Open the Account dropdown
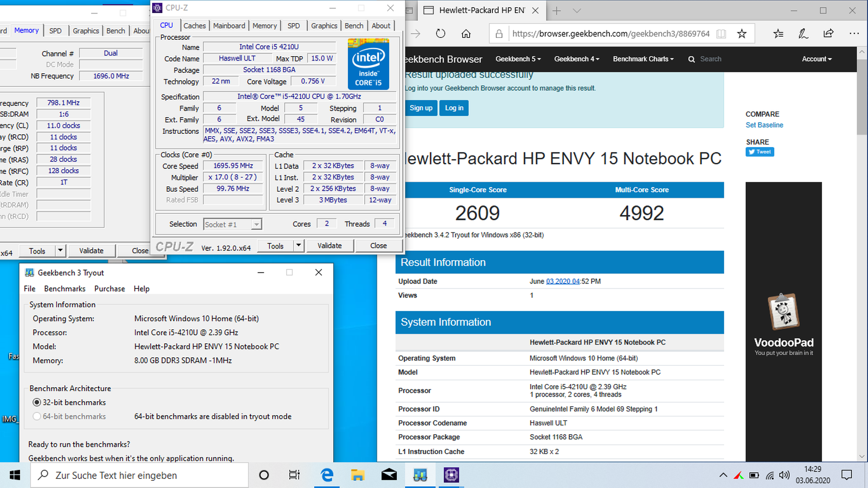 [816, 59]
